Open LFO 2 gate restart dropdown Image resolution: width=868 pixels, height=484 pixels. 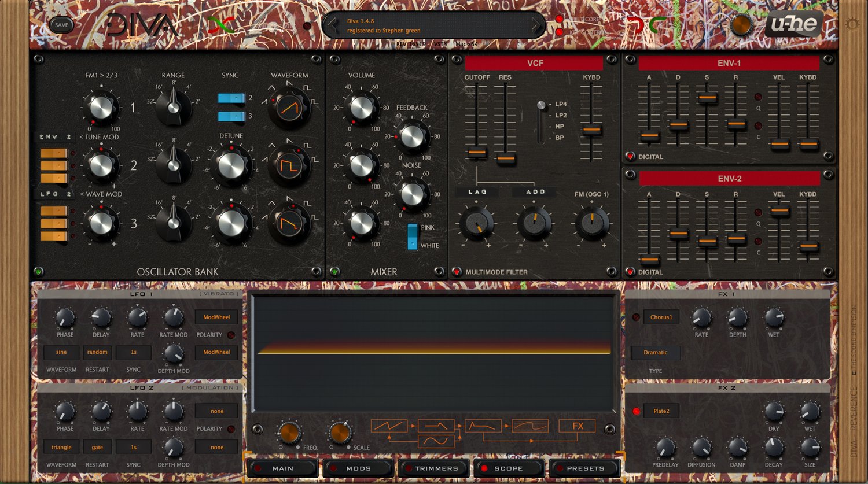tap(97, 447)
